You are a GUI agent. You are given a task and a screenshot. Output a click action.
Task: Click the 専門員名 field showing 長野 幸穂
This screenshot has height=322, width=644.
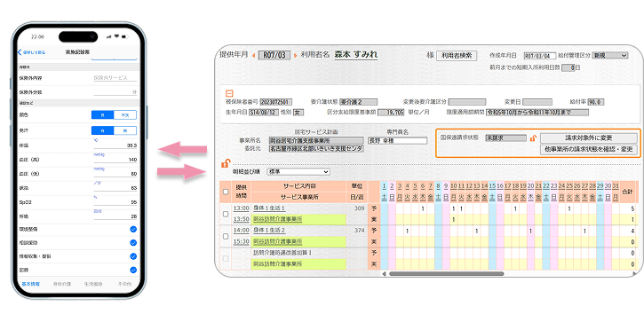[x=397, y=141]
